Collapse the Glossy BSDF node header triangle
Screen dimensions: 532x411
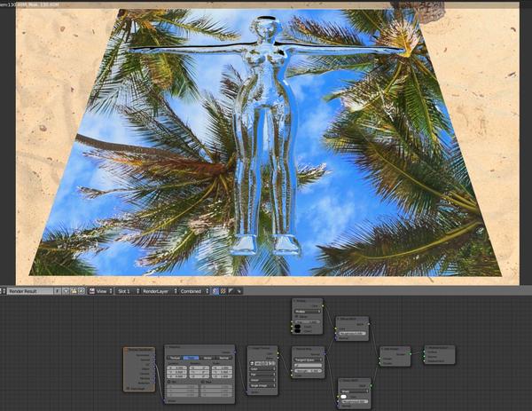[x=341, y=381]
